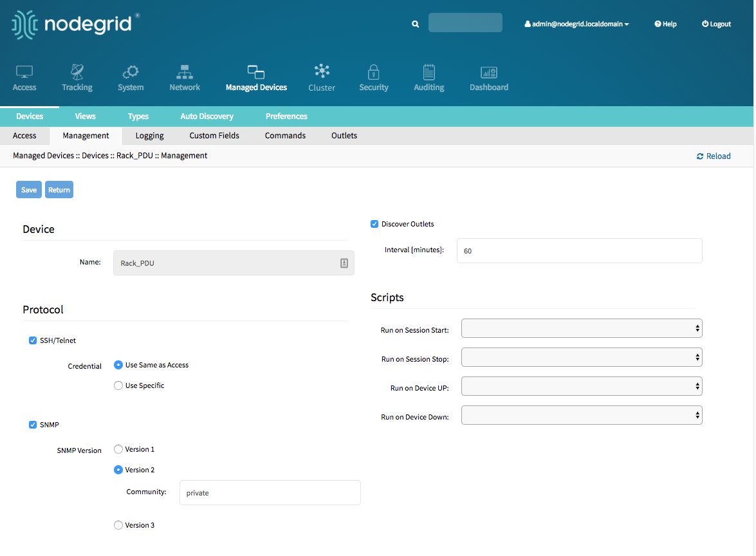Open the Dashboard section icon
Image resolution: width=756 pixels, height=556 pixels.
pos(489,72)
